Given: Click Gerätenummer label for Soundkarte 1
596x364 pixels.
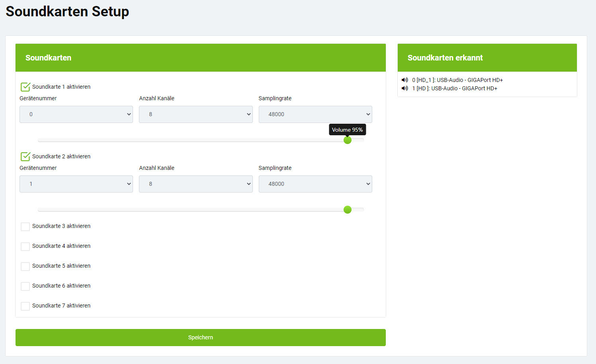Looking at the screenshot, I should tap(38, 98).
